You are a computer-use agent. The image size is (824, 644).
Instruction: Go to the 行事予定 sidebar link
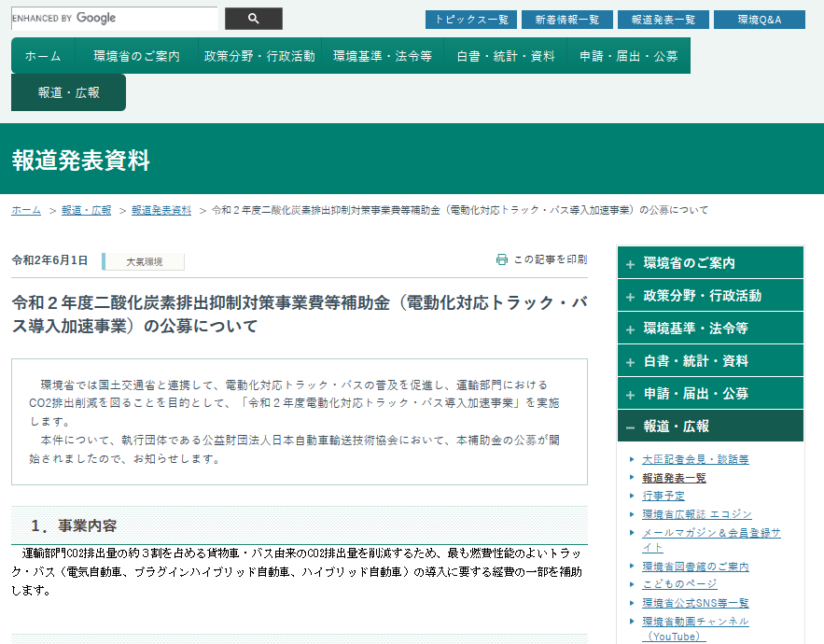pos(663,496)
